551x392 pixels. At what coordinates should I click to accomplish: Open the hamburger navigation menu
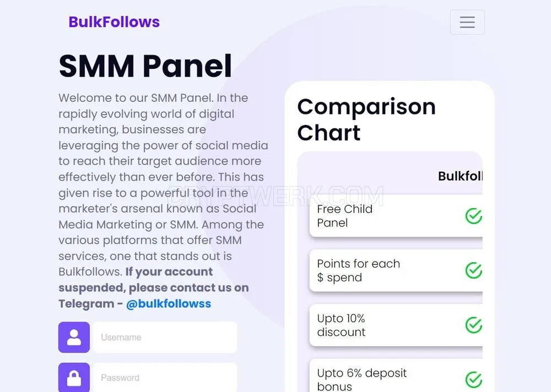click(x=467, y=22)
